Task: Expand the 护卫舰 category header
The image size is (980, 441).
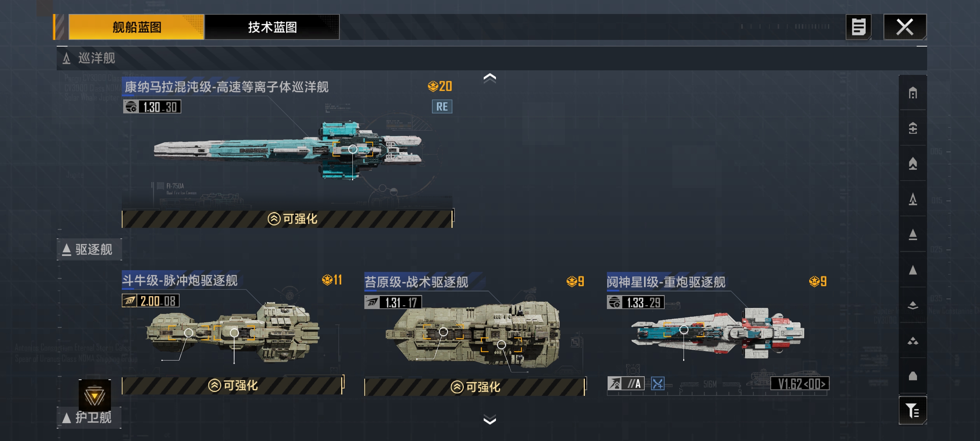Action: point(89,418)
